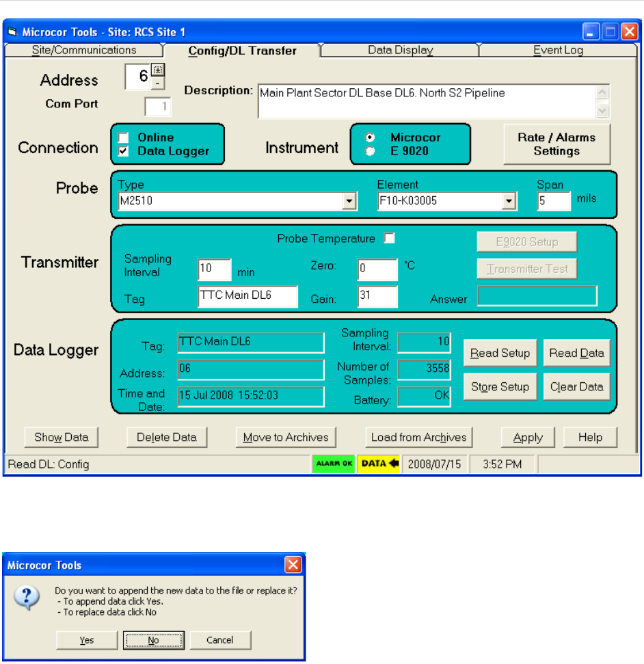
Task: Click the Address number field
Action: [138, 77]
